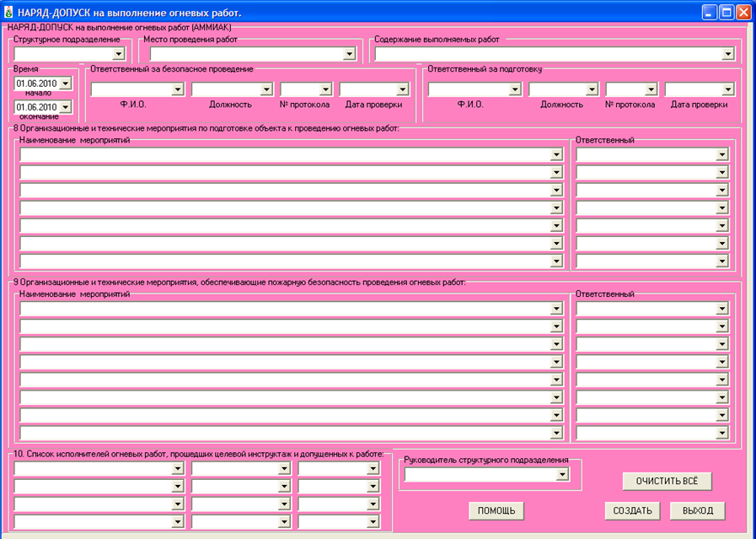756x539 pixels.
Task: Minimize the НАРЯД-ДОПУСК window
Action: coord(710,13)
